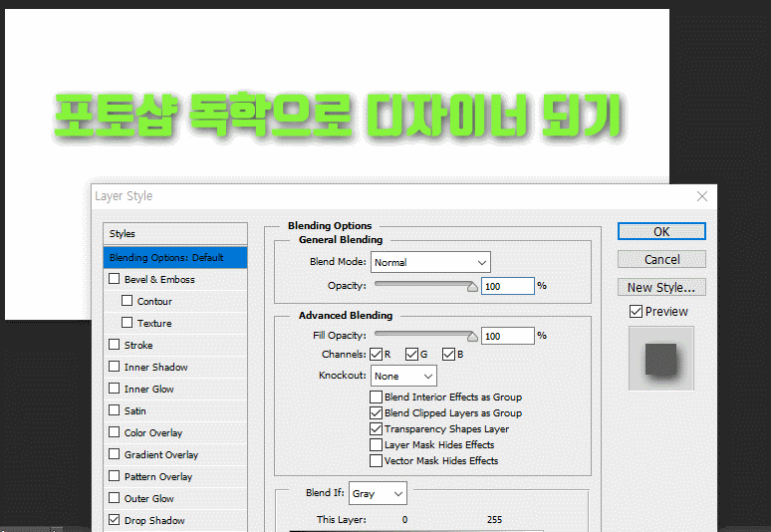The image size is (771, 532).
Task: Enable the Pattern Overlay checkbox
Action: [x=115, y=476]
